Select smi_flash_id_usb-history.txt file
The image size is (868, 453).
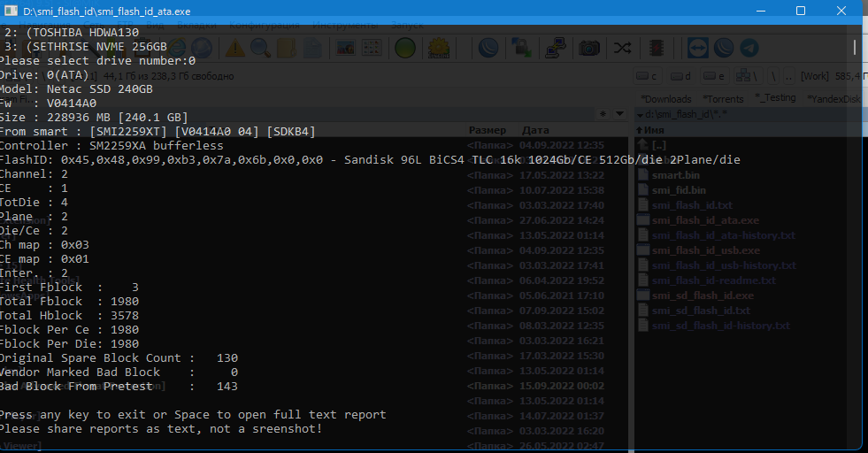click(724, 265)
